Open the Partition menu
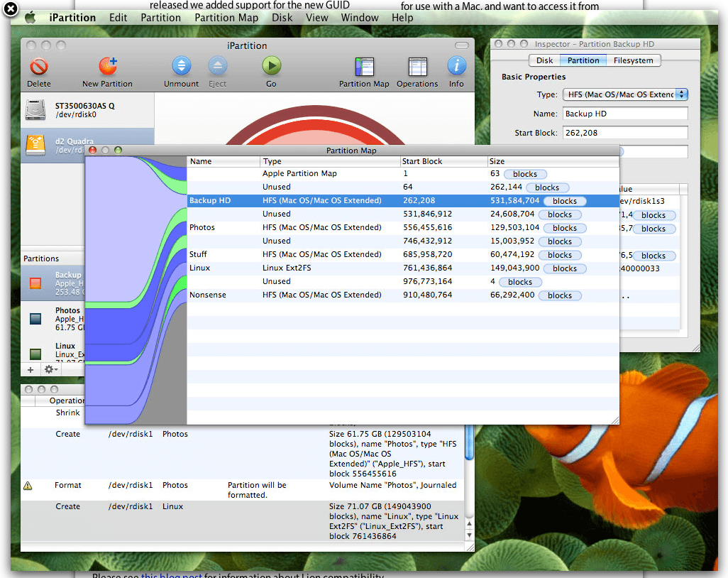 [x=160, y=18]
